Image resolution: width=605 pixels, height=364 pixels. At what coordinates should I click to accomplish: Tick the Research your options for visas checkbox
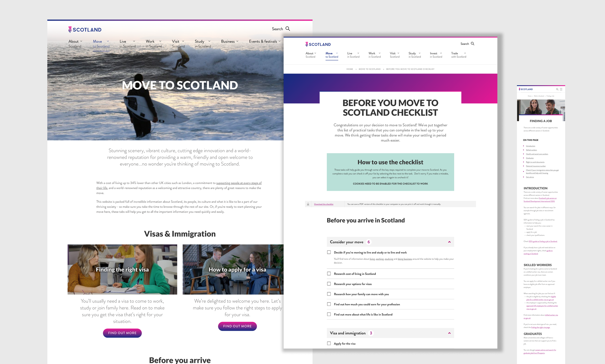pyautogui.click(x=329, y=284)
